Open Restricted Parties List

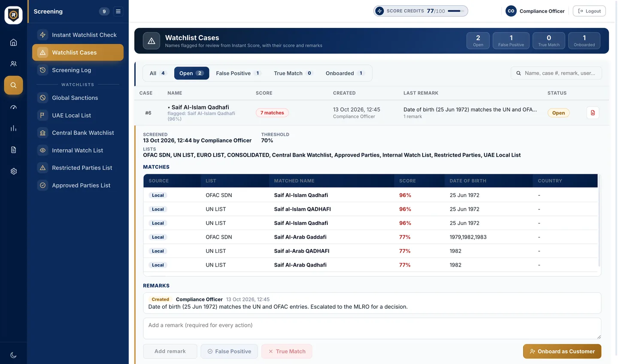tap(78, 168)
